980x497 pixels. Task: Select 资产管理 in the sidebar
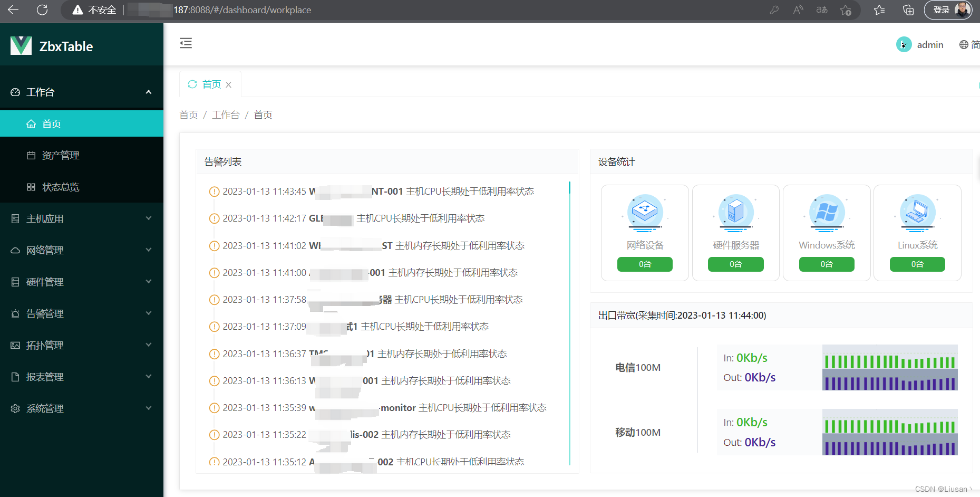pyautogui.click(x=61, y=155)
